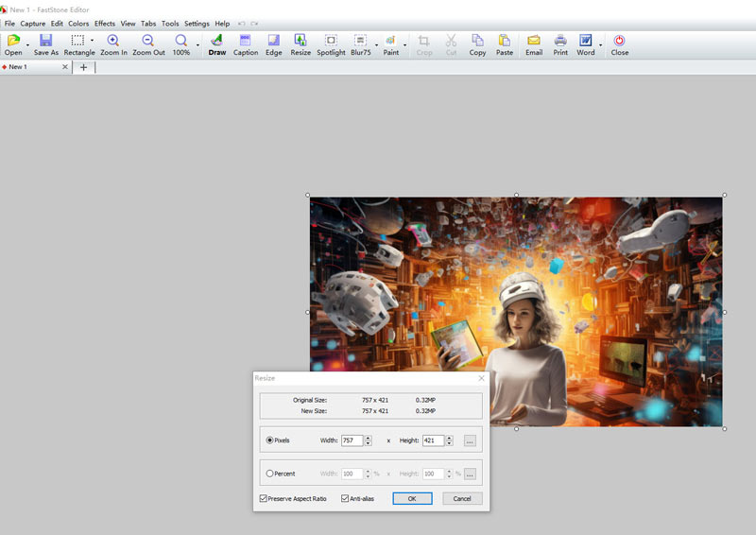Viewport: 756px width, 535px height.
Task: Expand the Open button dropdown arrow
Action: [27, 45]
